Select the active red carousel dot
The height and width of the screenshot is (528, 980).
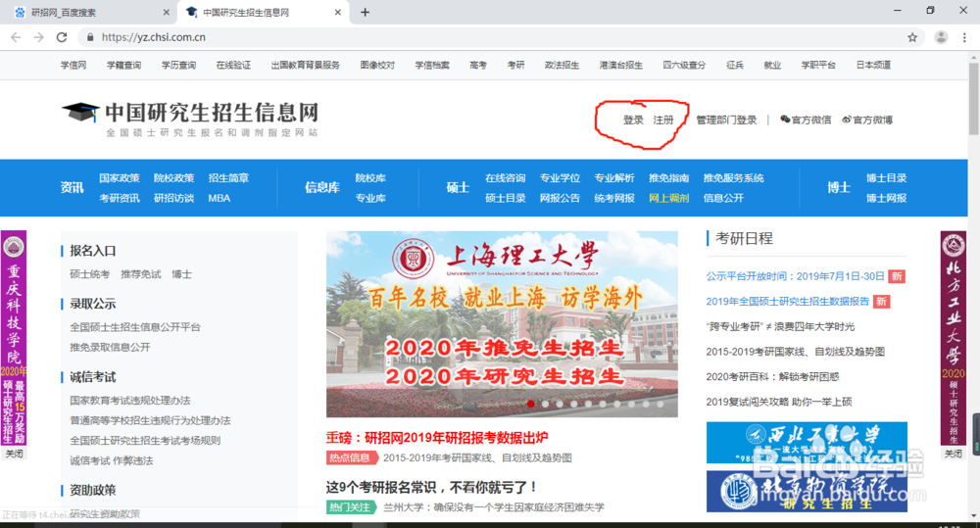(x=530, y=404)
